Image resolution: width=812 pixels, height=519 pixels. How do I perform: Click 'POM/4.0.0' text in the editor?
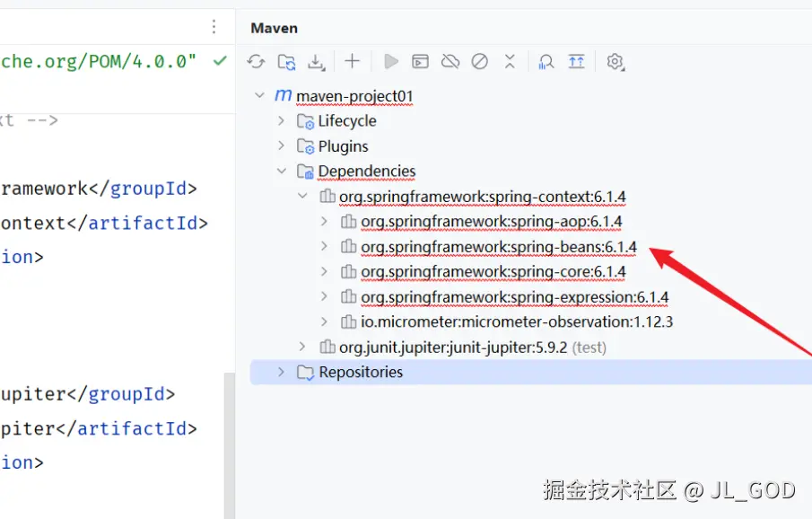(138, 61)
